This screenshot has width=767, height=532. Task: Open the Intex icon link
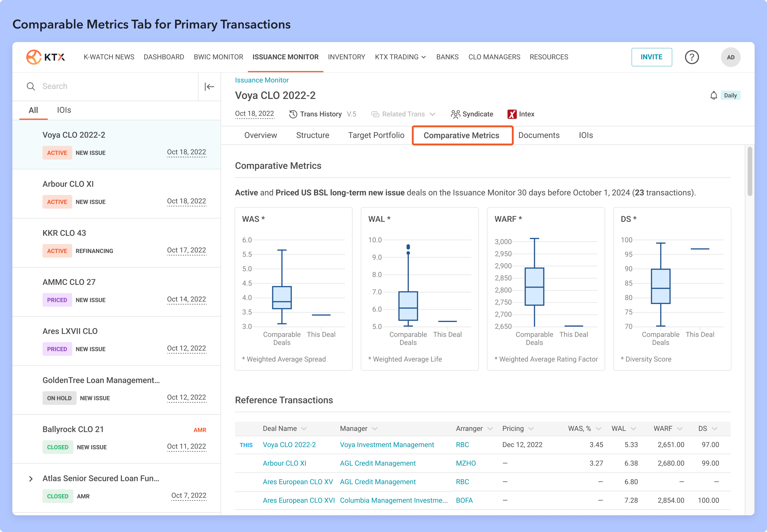[512, 114]
